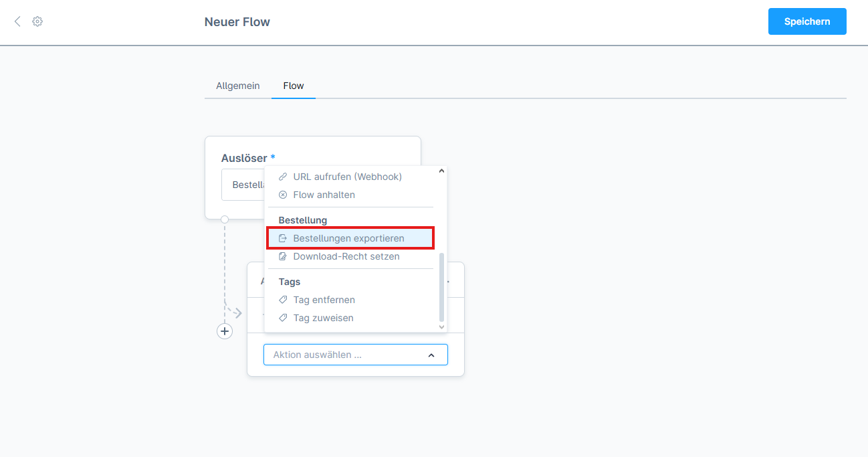The image size is (868, 457).
Task: Click the Download-Recht setzen edit icon
Action: pyautogui.click(x=283, y=256)
